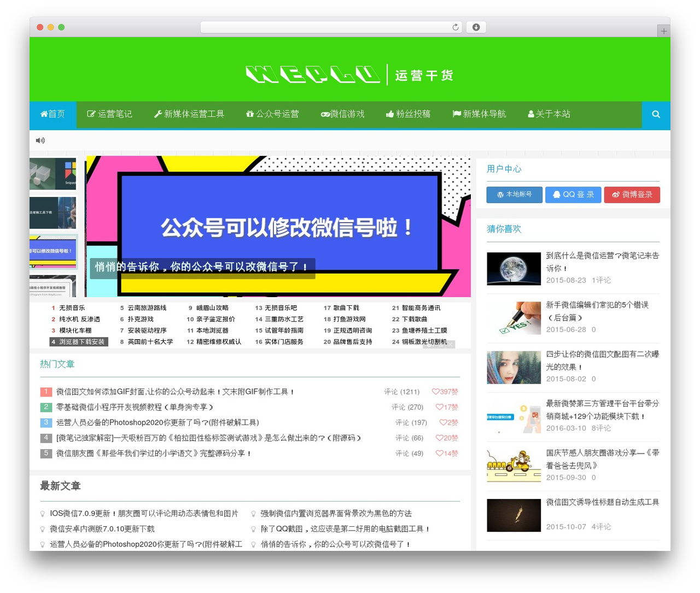The image size is (700, 593).
Task: Click the 20赞 heart on the 柏拉图 article
Action: click(x=447, y=438)
